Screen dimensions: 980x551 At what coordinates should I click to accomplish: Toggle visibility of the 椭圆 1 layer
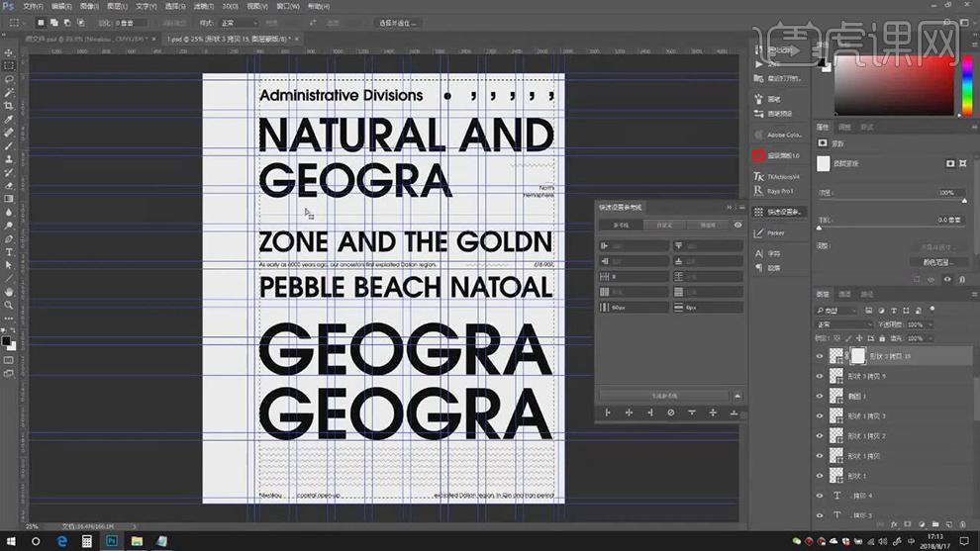[819, 396]
